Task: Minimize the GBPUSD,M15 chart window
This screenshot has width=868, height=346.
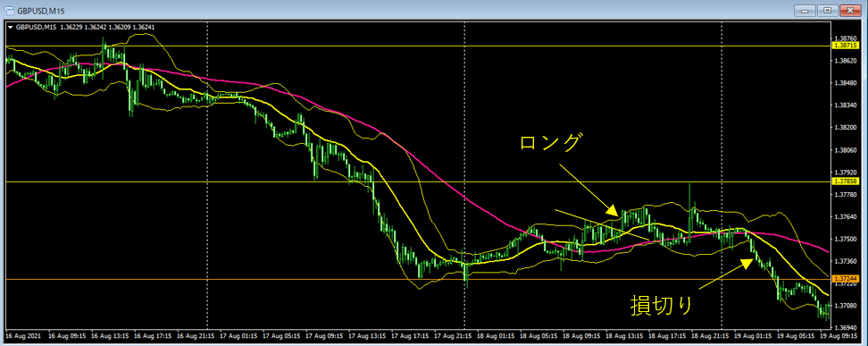Action: tap(805, 10)
